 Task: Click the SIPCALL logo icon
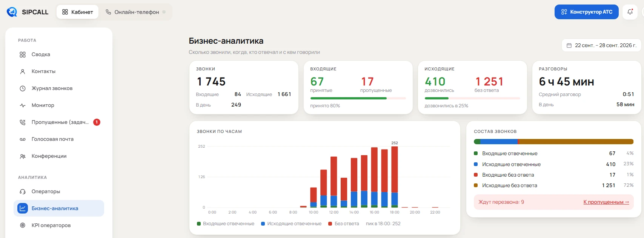click(x=12, y=12)
